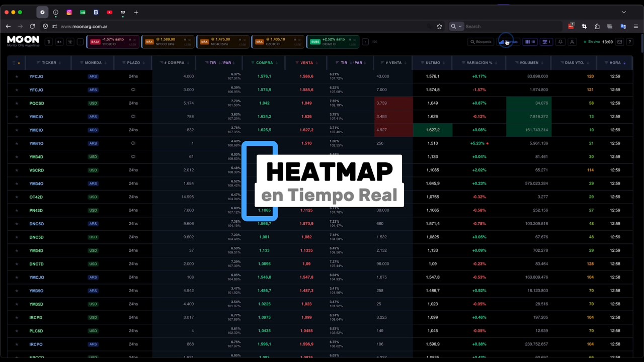644x362 pixels.
Task: Open the help question mark icon
Action: tap(629, 42)
